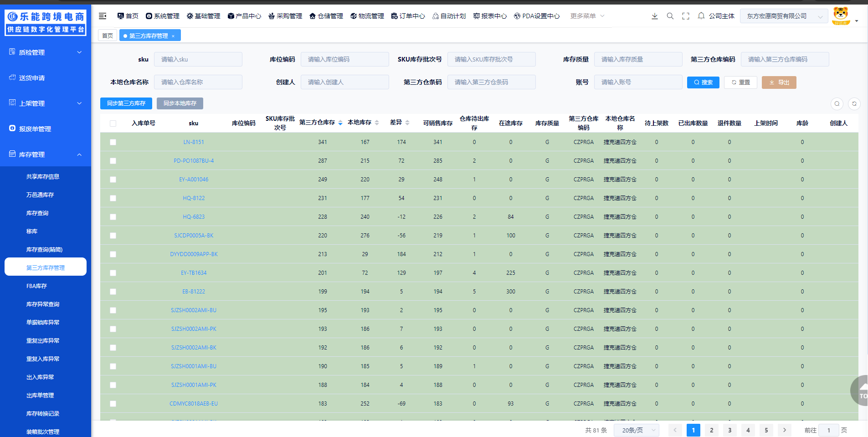The height and width of the screenshot is (437, 868).
Task: Click the sku input field
Action: (x=198, y=59)
